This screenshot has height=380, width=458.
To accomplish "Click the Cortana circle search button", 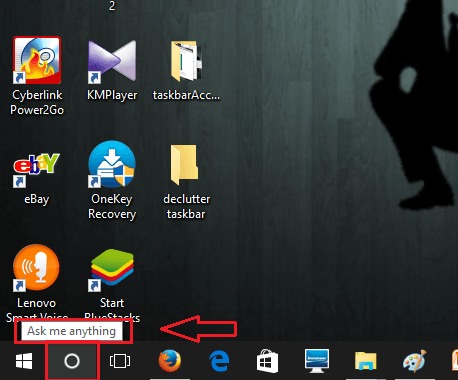I will point(72,361).
